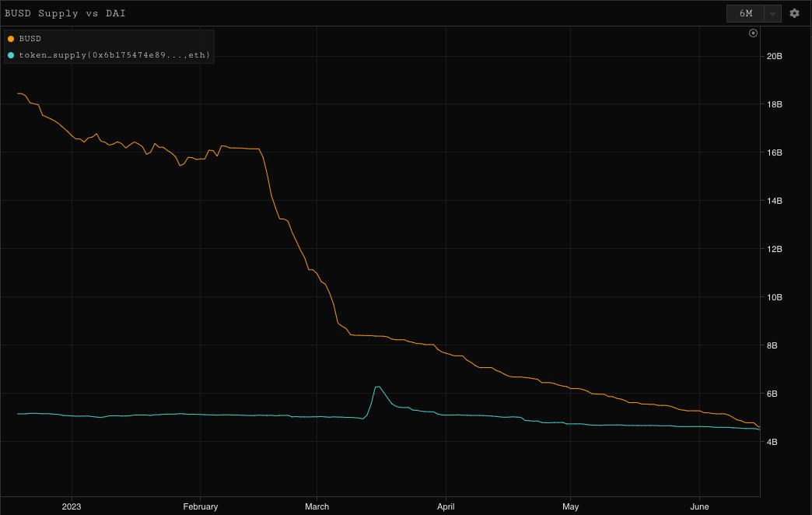Click the 8B y-axis label

pos(772,345)
